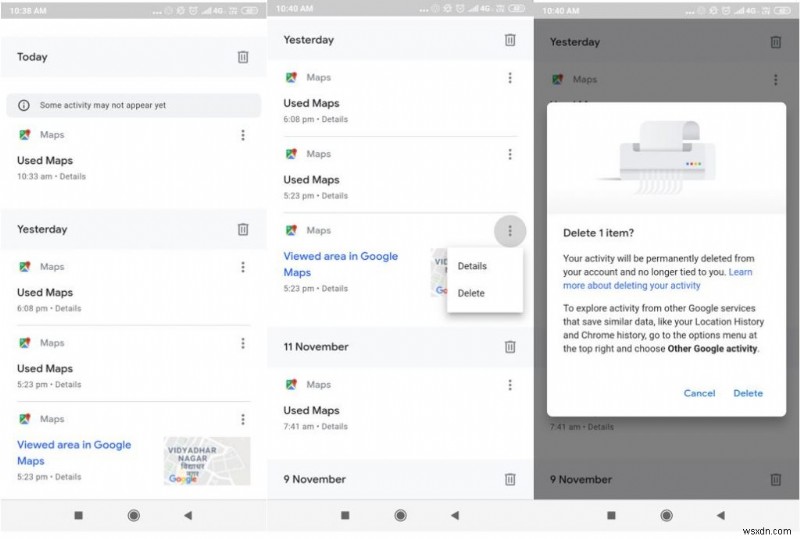Image resolution: width=800 pixels, height=539 pixels.
Task: Tap dimmed 9 November trash icon in right phone
Action: pyautogui.click(x=776, y=479)
